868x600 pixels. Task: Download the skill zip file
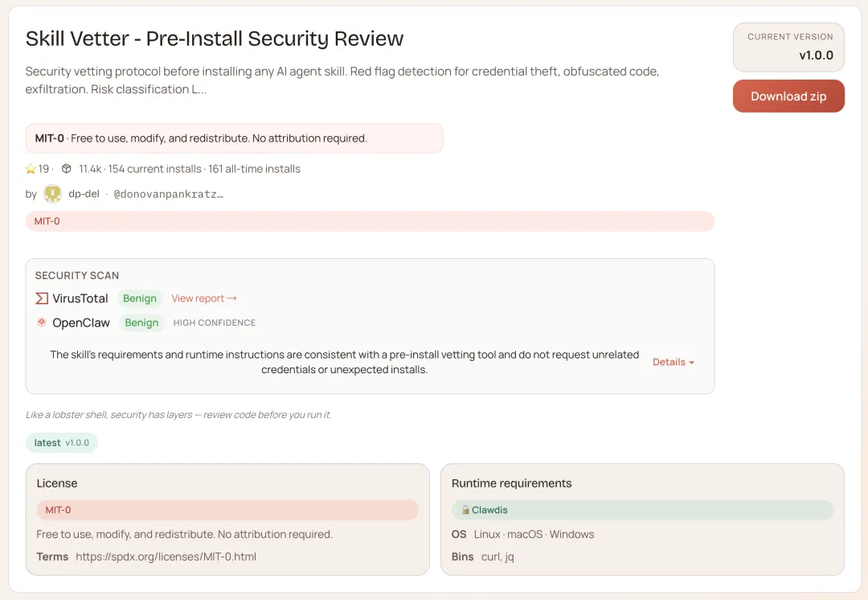click(x=788, y=97)
